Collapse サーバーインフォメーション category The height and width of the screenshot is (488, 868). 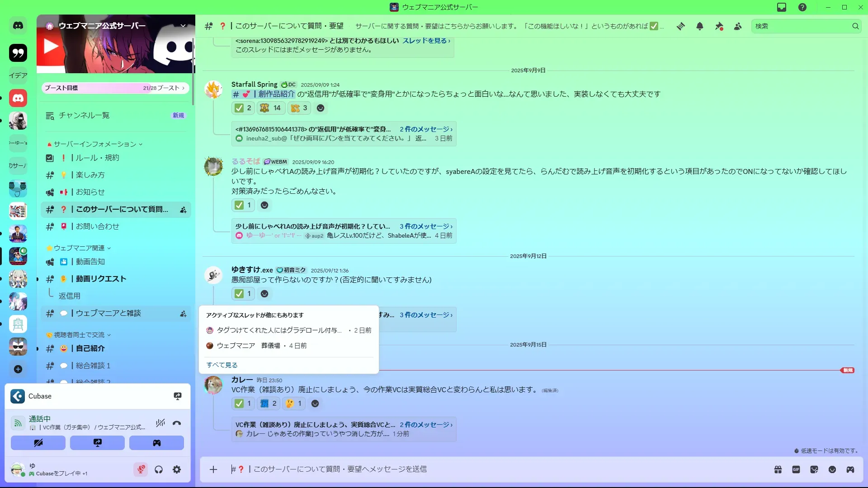pyautogui.click(x=95, y=144)
